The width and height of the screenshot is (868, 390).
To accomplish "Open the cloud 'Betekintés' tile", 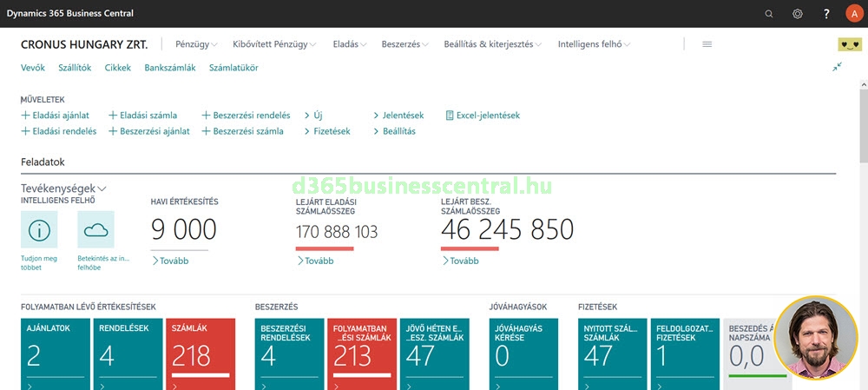I will pyautogui.click(x=95, y=230).
